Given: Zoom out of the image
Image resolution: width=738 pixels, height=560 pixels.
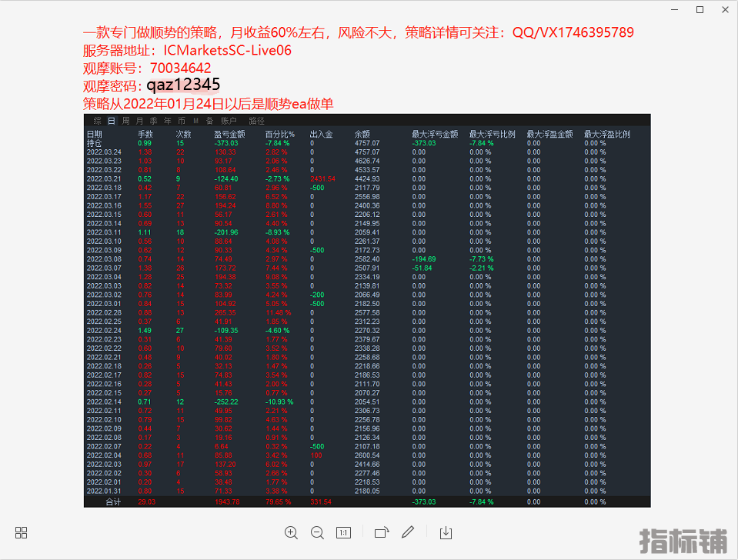Looking at the screenshot, I should click(x=317, y=532).
